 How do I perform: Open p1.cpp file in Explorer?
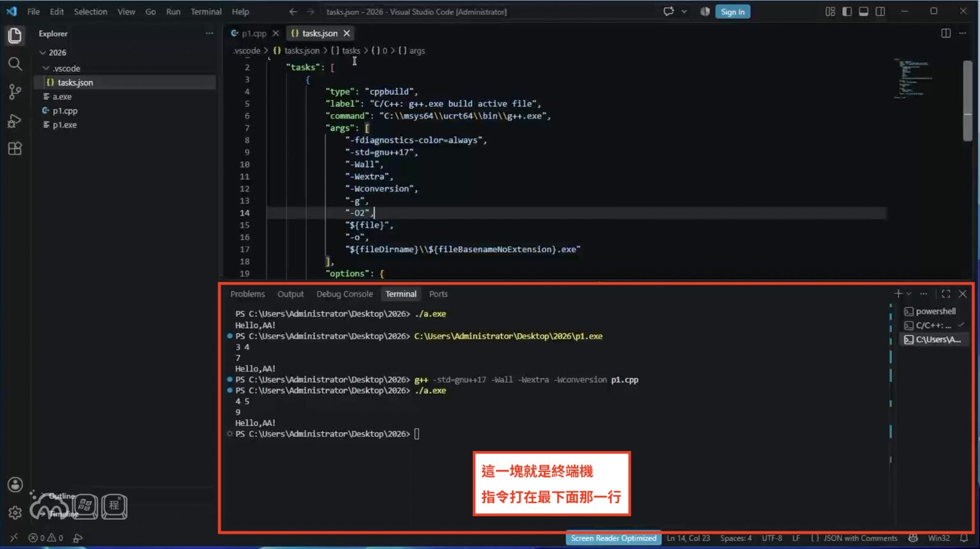tap(126, 111)
